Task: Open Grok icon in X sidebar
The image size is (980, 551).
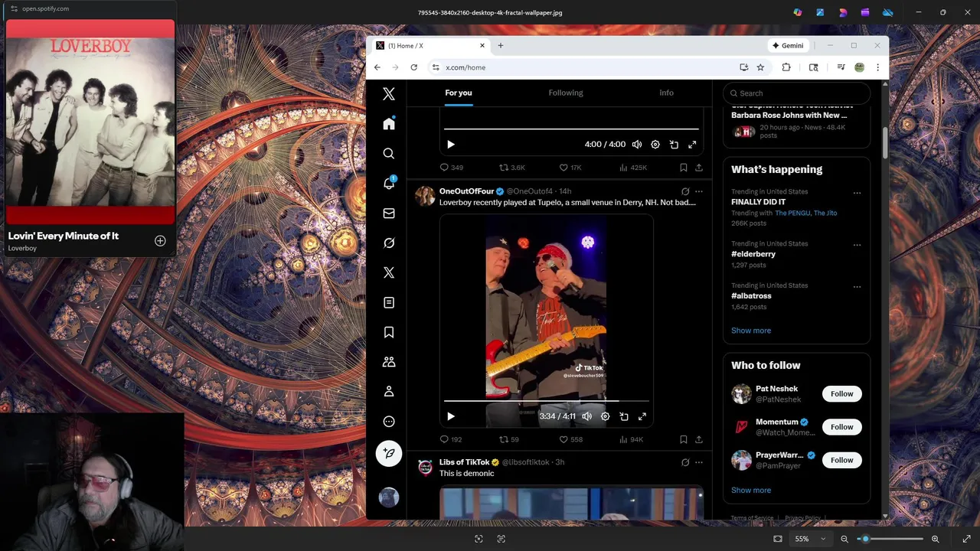Action: tap(389, 243)
